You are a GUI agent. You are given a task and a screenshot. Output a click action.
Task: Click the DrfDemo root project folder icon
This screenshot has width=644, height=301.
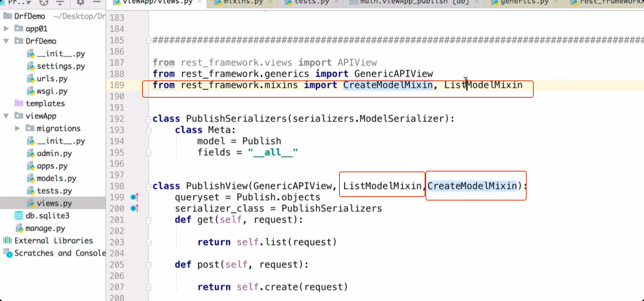[x=7, y=16]
